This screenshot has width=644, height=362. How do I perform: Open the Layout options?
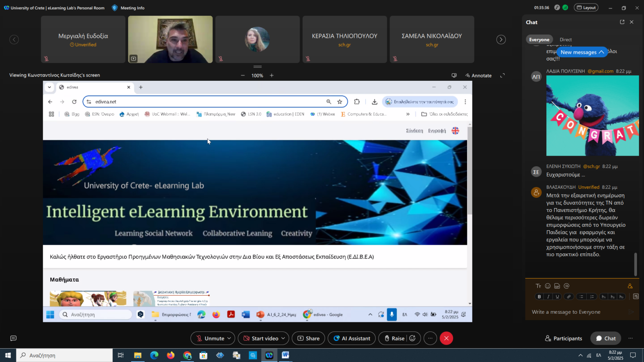point(586,7)
